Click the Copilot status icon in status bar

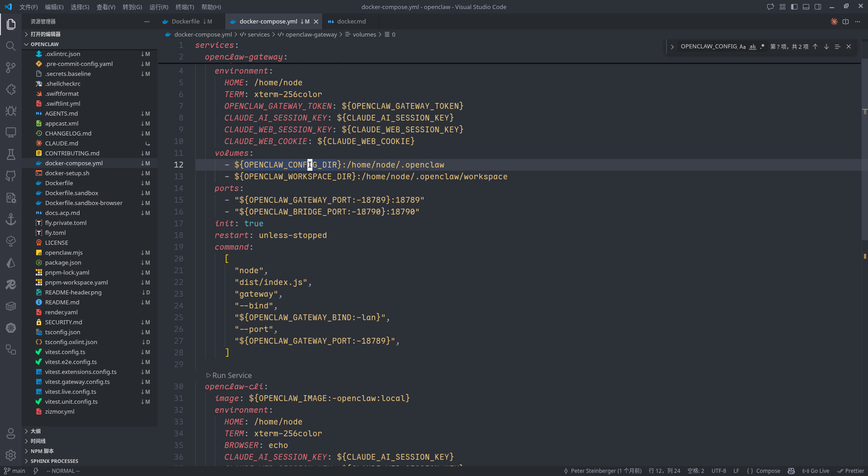click(791, 471)
